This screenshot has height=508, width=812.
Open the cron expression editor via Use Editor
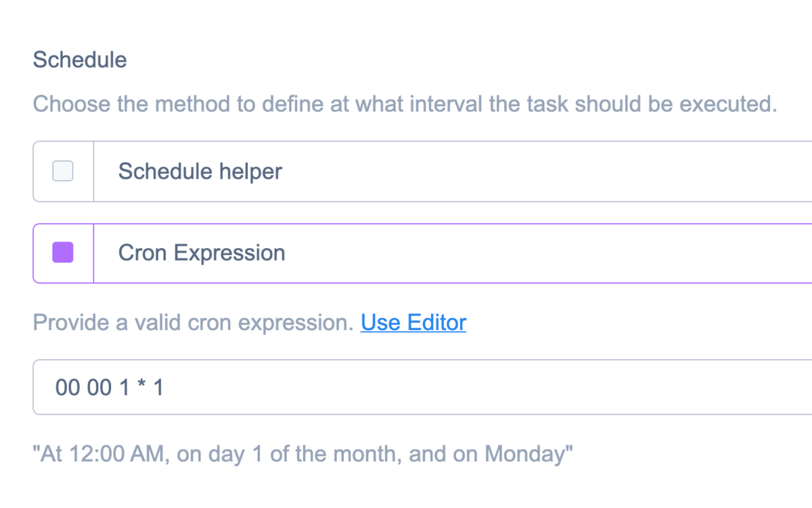(413, 323)
